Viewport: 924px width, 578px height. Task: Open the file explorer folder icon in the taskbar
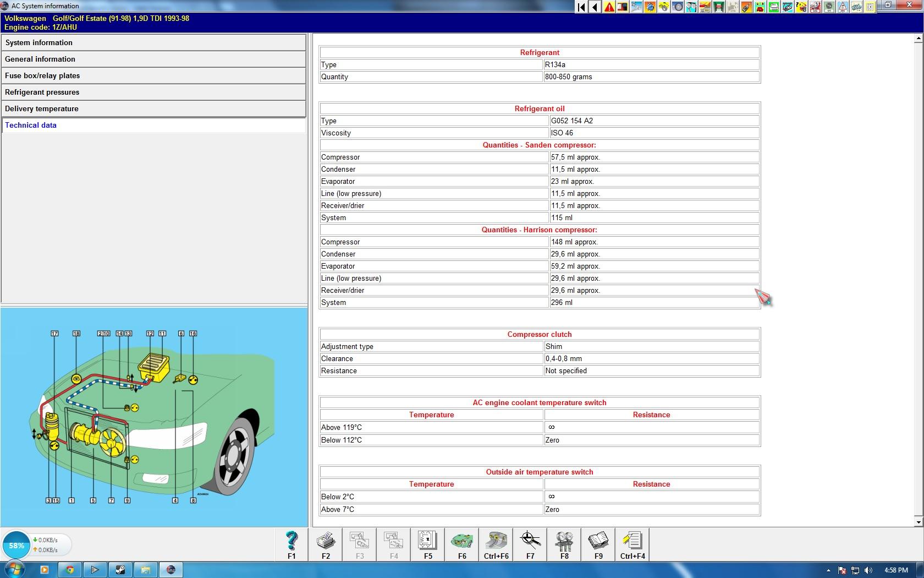point(145,570)
